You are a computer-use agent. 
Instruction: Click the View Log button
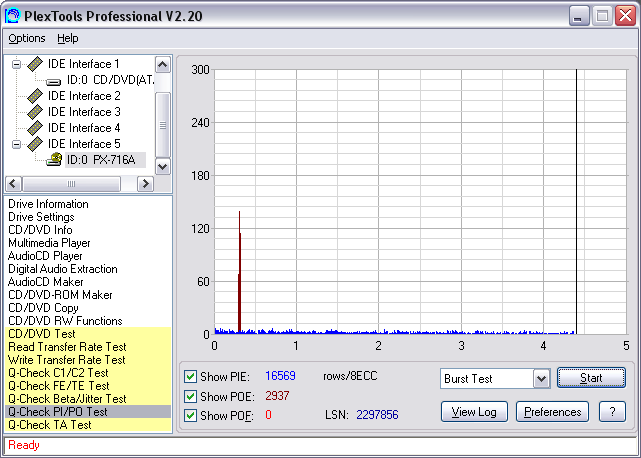[474, 412]
